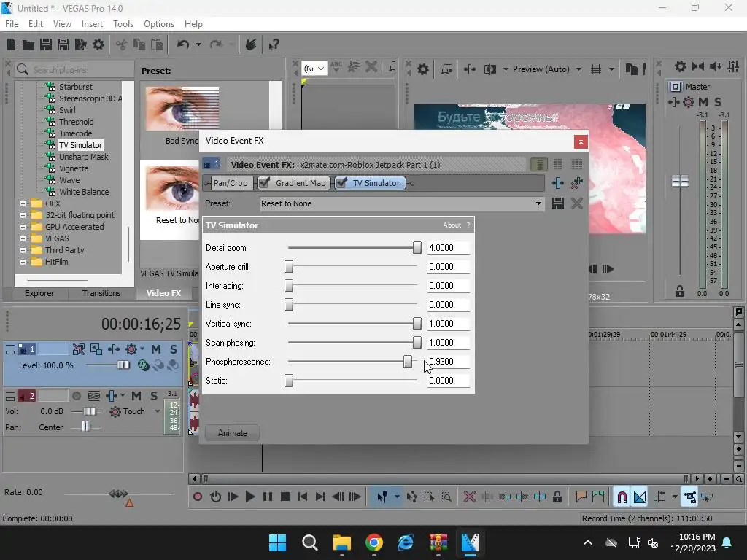The height and width of the screenshot is (560, 747).
Task: Open the File menu
Action: (12, 24)
